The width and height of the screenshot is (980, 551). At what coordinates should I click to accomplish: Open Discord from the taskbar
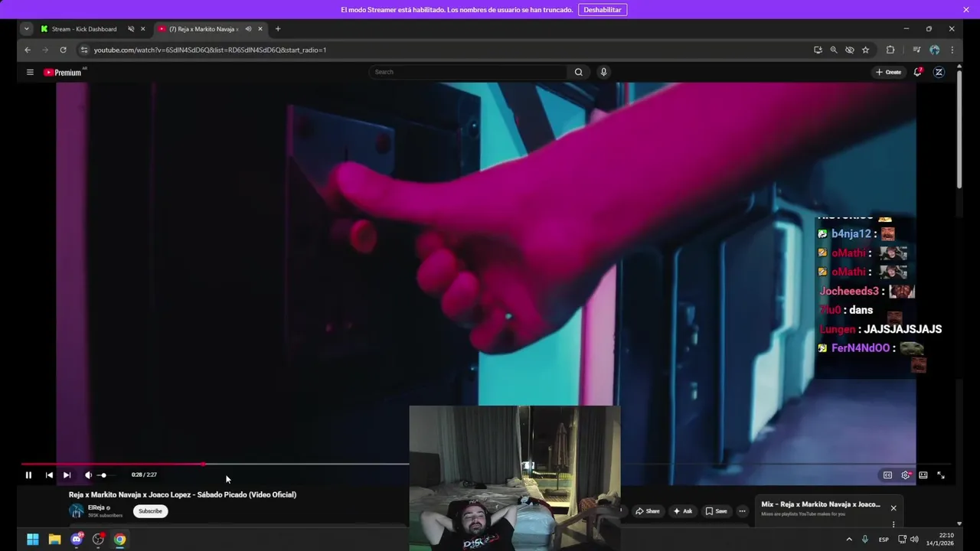(77, 540)
